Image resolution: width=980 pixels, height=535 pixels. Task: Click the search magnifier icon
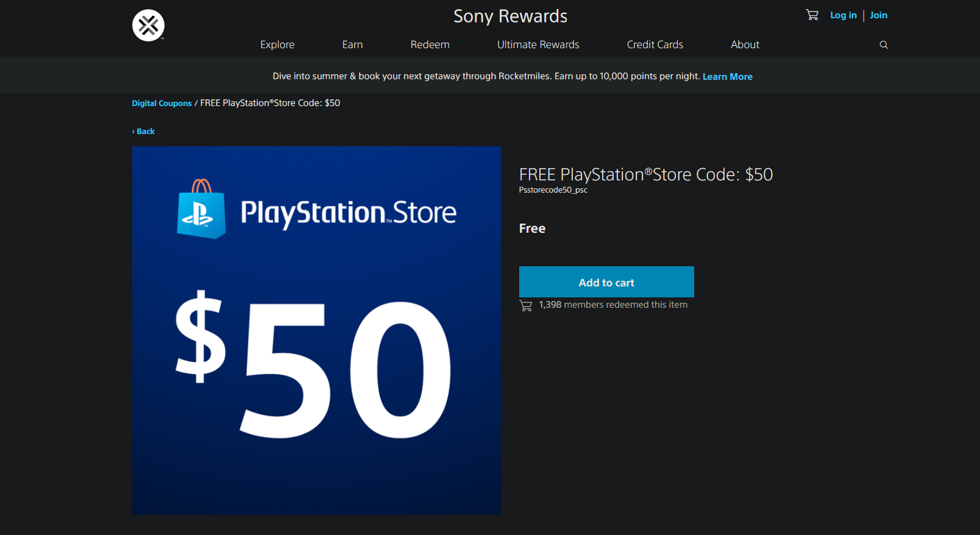(x=884, y=44)
